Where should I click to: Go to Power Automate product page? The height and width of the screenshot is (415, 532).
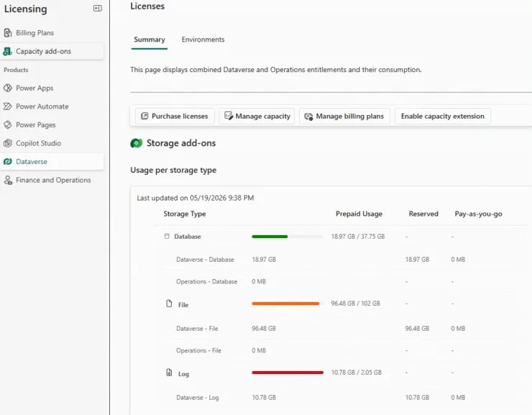tap(52, 106)
